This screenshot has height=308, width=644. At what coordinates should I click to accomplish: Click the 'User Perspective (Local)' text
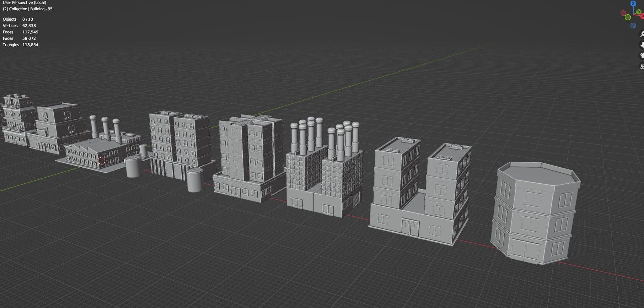(25, 2)
